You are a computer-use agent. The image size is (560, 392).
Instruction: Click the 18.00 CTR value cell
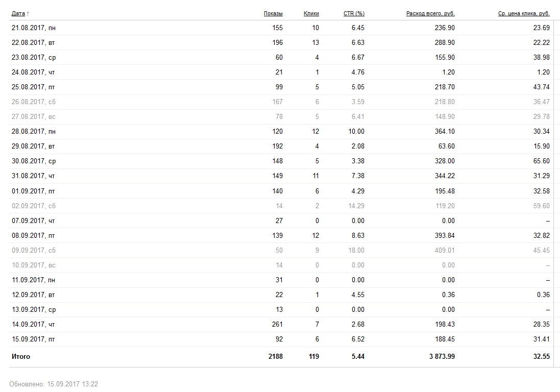pos(356,250)
